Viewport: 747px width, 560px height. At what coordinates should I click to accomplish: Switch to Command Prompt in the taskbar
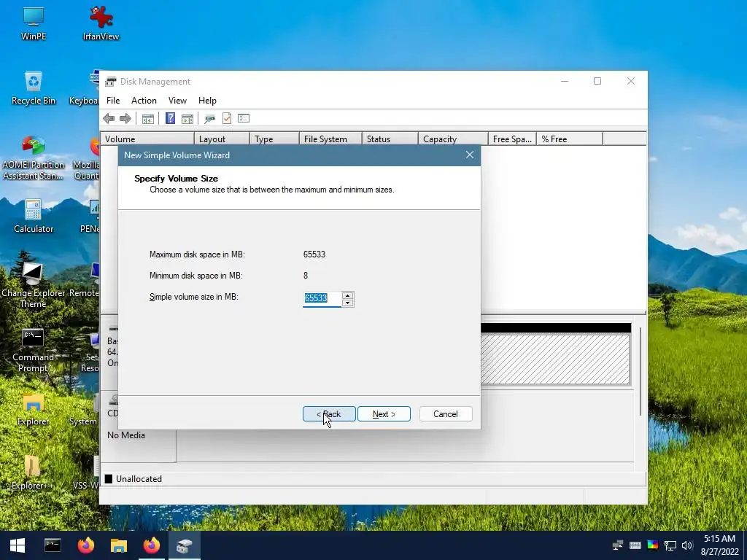[x=53, y=545]
